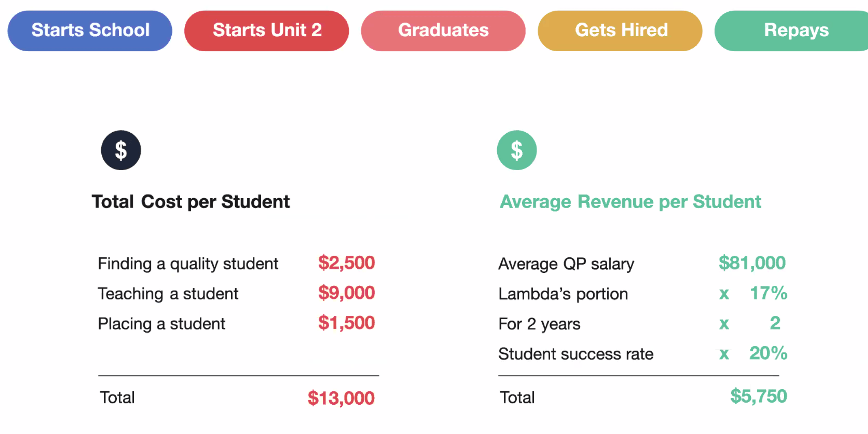Viewport: 868px width, 434px height.
Task: Select the Starts School stage
Action: tap(90, 31)
